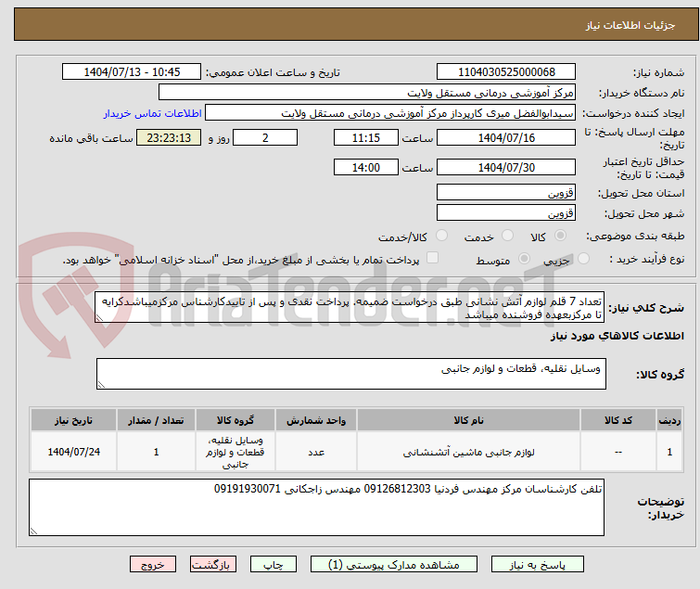Open مشاهده مدارک پیوستی (1) button
The height and width of the screenshot is (589, 700).
394,565
